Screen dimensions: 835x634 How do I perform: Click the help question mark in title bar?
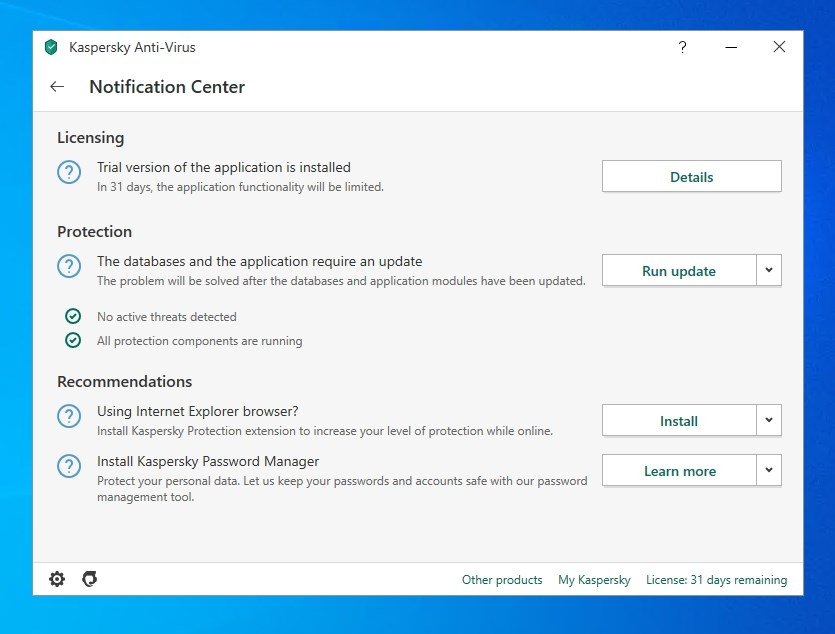pos(682,47)
